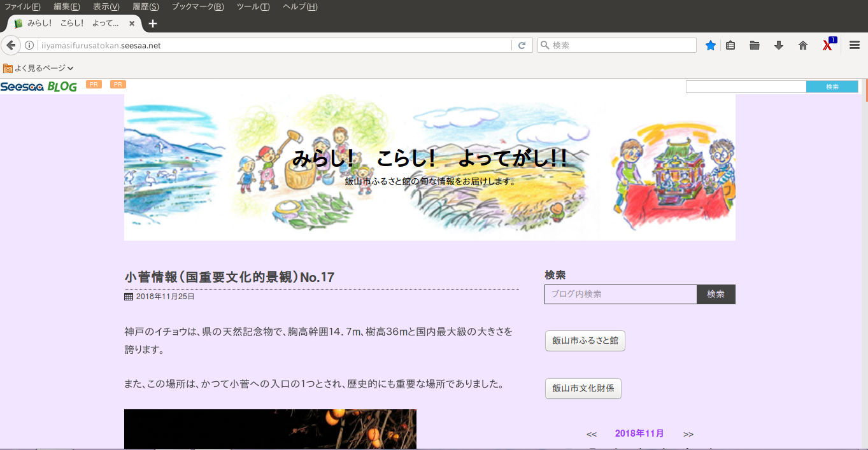868x450 pixels.
Task: Select the みらし! こらし! browser tab
Action: pyautogui.click(x=74, y=24)
